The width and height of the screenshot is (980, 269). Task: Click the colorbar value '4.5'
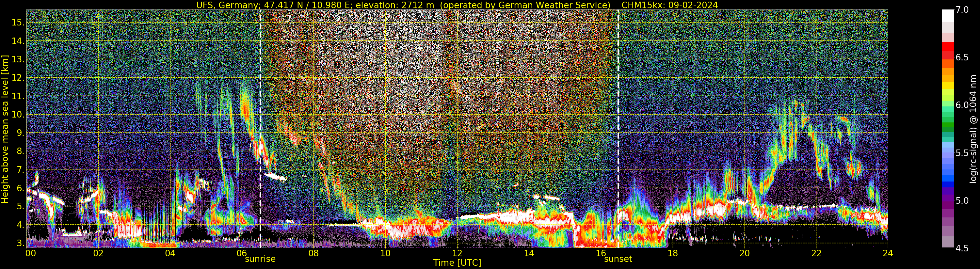point(962,248)
